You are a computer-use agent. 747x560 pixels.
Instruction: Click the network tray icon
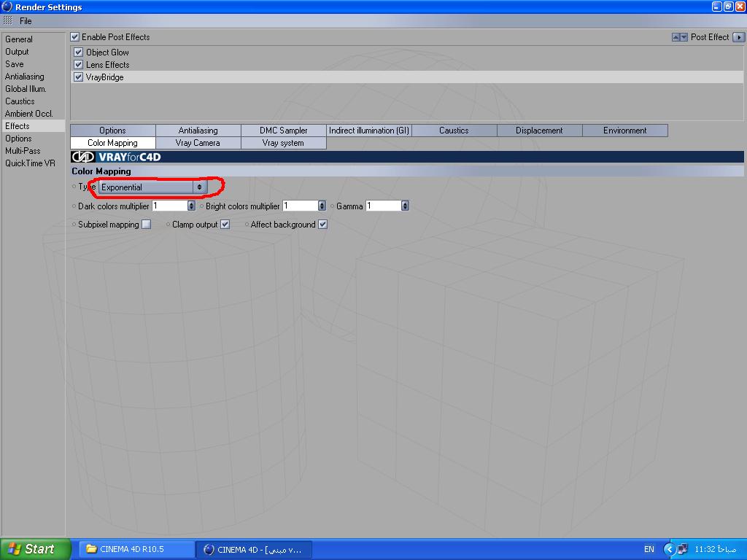pos(682,549)
